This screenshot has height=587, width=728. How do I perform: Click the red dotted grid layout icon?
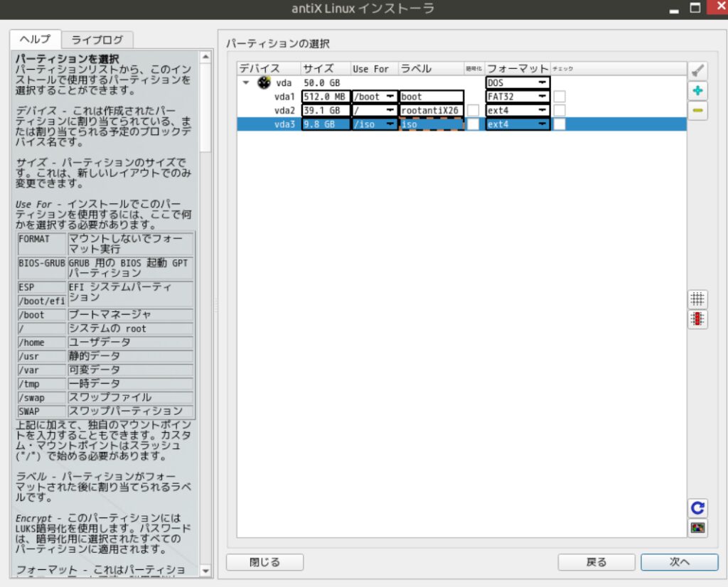[697, 319]
